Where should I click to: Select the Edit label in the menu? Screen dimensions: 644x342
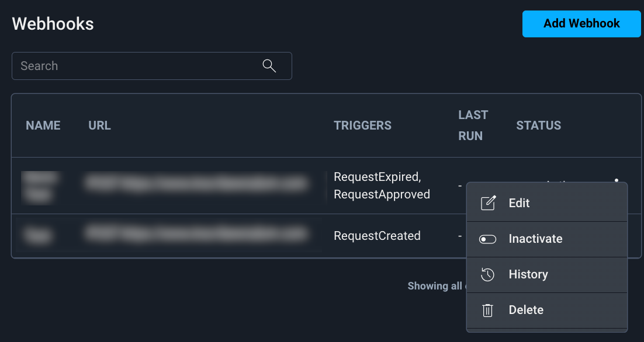point(519,203)
